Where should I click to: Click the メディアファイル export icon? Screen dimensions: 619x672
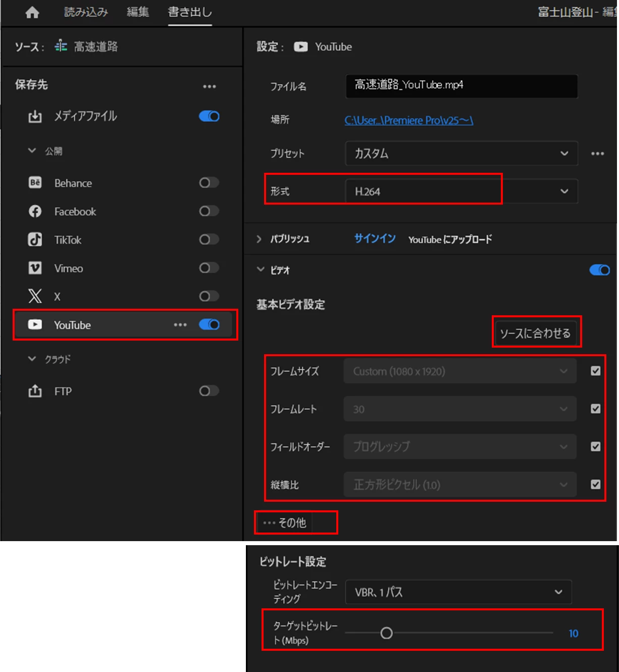click(35, 116)
